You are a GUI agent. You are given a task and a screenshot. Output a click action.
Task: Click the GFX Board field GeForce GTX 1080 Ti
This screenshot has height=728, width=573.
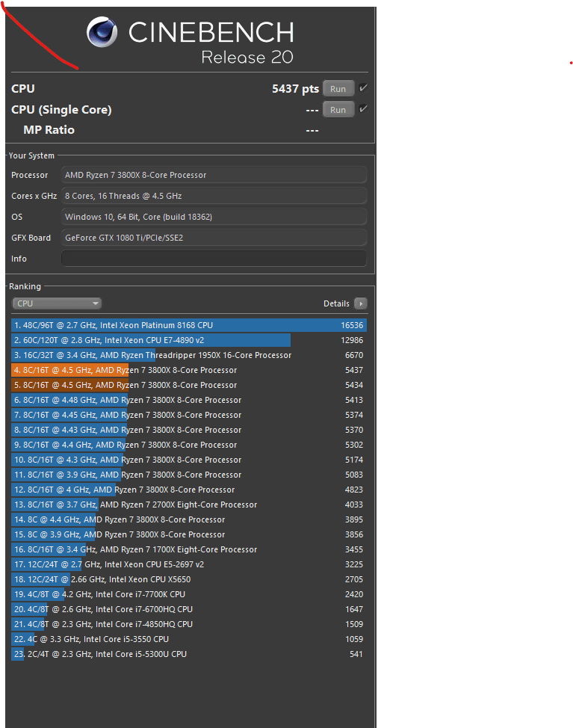click(x=214, y=238)
